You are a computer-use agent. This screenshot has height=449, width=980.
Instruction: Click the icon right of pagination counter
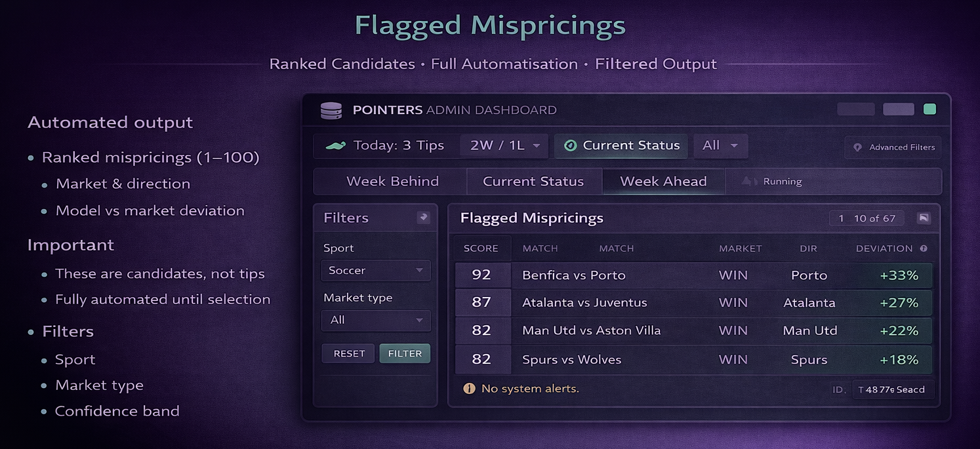(924, 218)
